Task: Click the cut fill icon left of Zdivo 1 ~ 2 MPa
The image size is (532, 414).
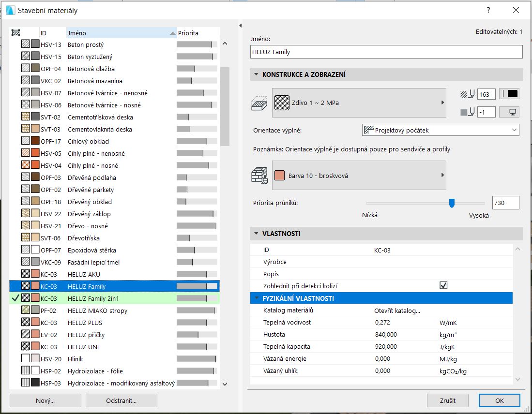Action: click(282, 103)
